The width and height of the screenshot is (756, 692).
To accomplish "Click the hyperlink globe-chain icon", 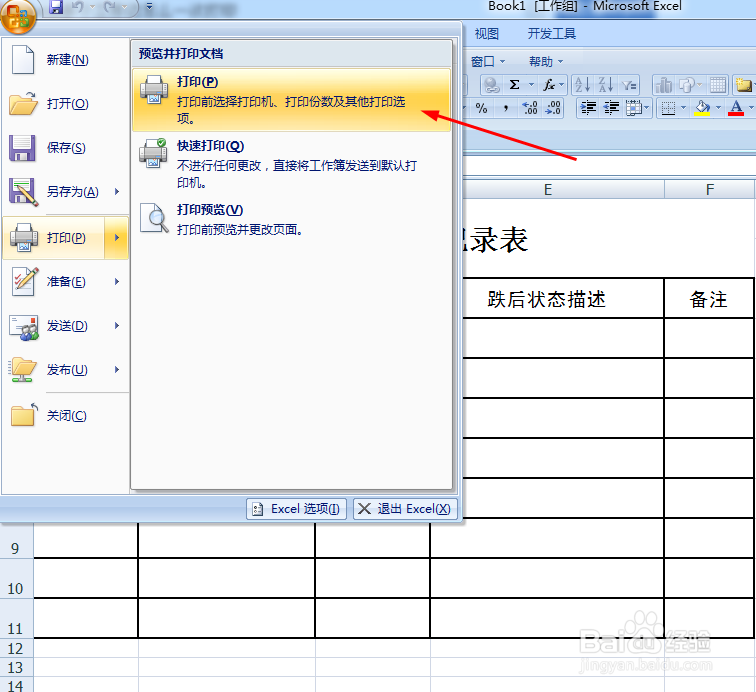I will 491,85.
